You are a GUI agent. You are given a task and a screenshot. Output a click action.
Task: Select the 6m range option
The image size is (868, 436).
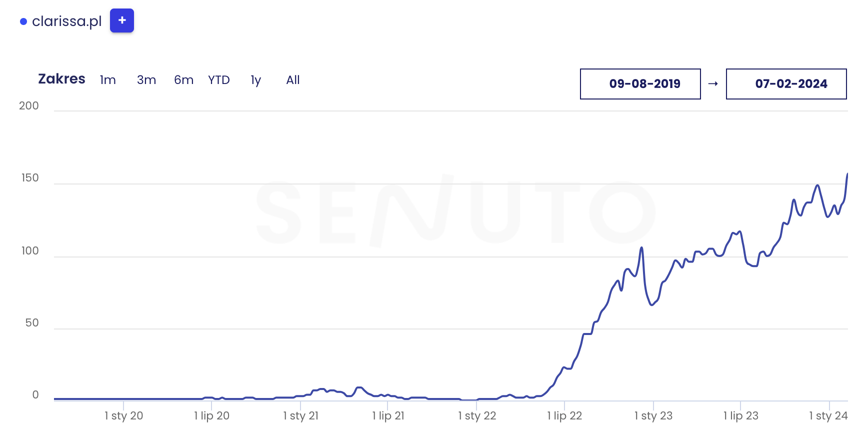pos(183,80)
